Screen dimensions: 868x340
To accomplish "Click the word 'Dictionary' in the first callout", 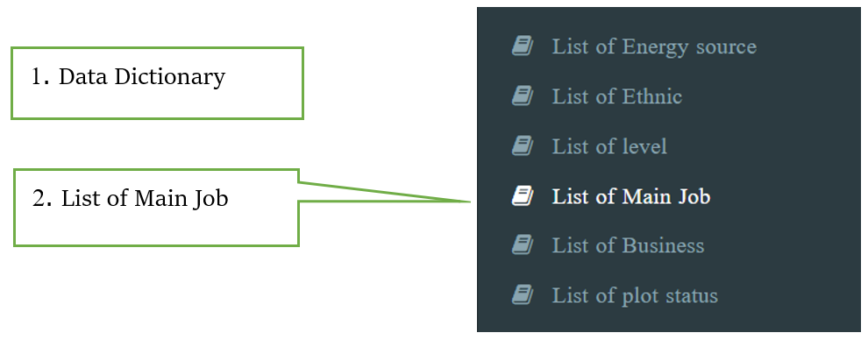I will tap(169, 77).
